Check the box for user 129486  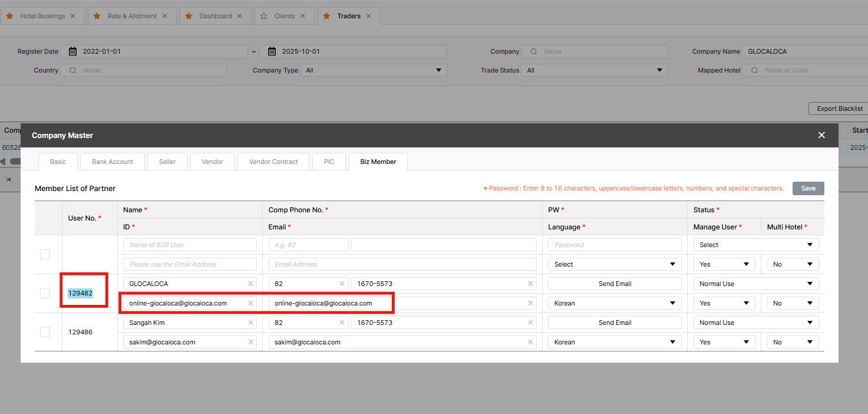[45, 332]
